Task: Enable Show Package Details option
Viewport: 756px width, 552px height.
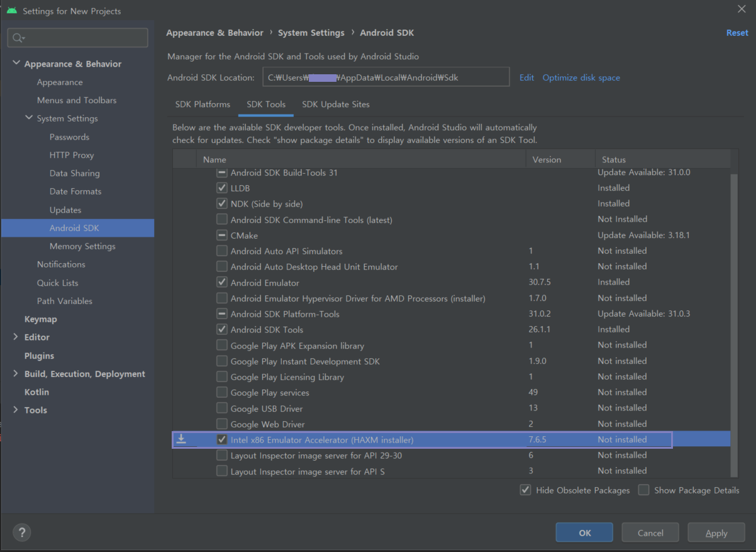Action: tap(643, 490)
